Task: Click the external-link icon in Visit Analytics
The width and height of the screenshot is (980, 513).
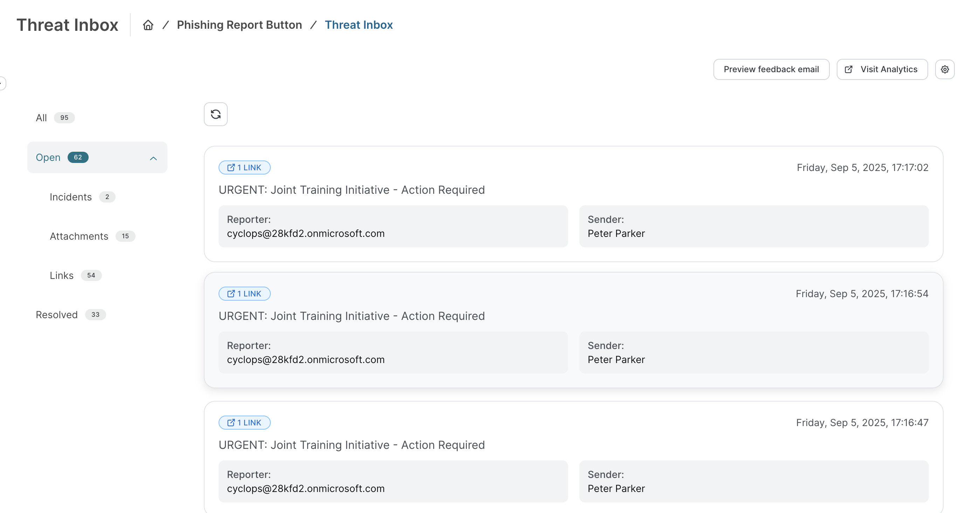Action: click(x=849, y=69)
